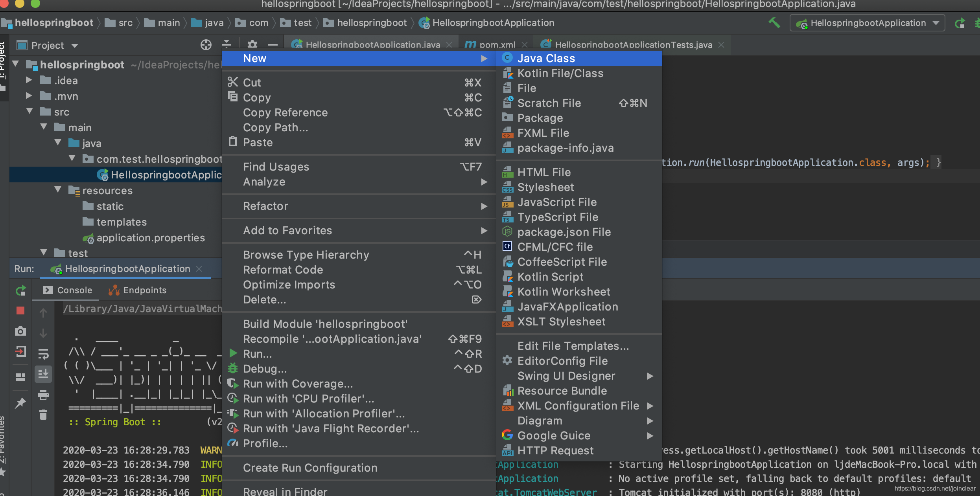This screenshot has width=980, height=496.
Task: Click the Exit application icon in Run panel
Action: pyautogui.click(x=20, y=351)
